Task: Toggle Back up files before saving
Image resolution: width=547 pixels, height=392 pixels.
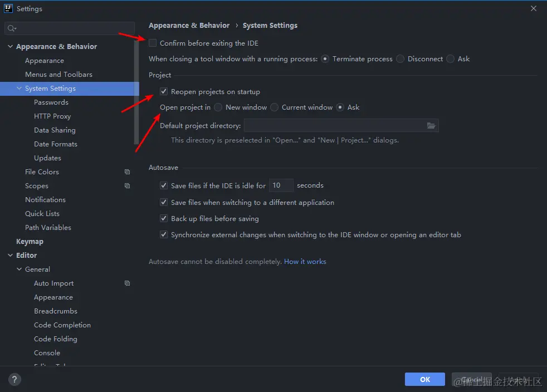Action: click(x=164, y=219)
